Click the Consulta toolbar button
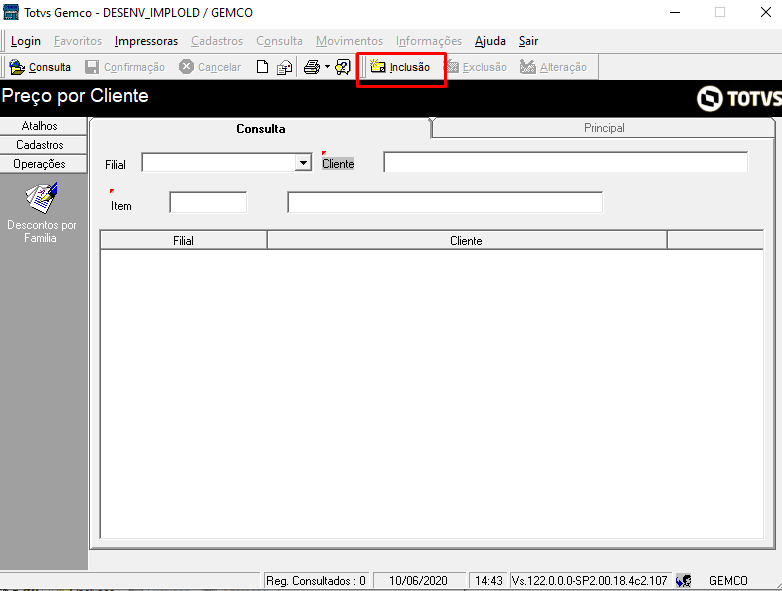782x591 pixels. [x=40, y=67]
